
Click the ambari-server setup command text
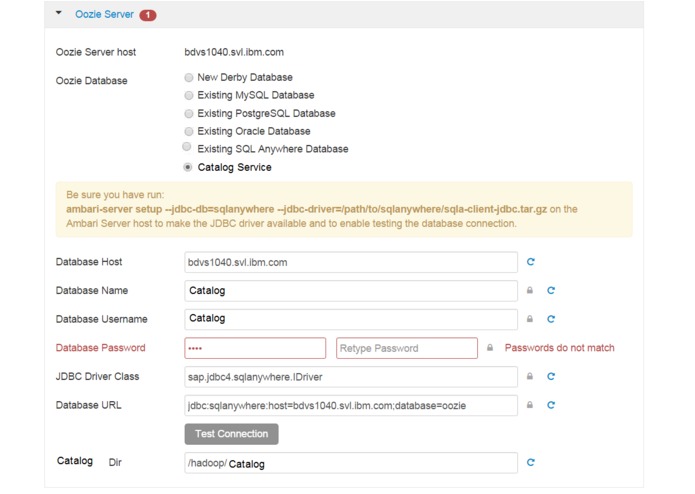tap(306, 209)
